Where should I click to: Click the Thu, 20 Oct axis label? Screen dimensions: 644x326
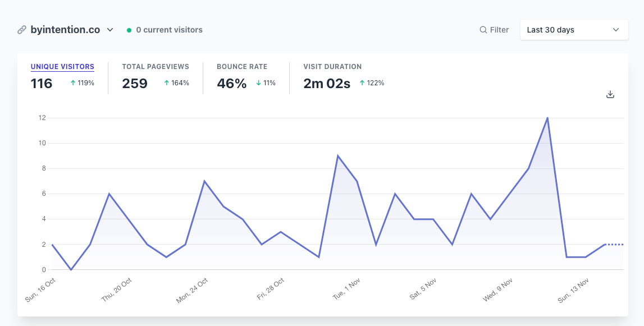click(117, 290)
